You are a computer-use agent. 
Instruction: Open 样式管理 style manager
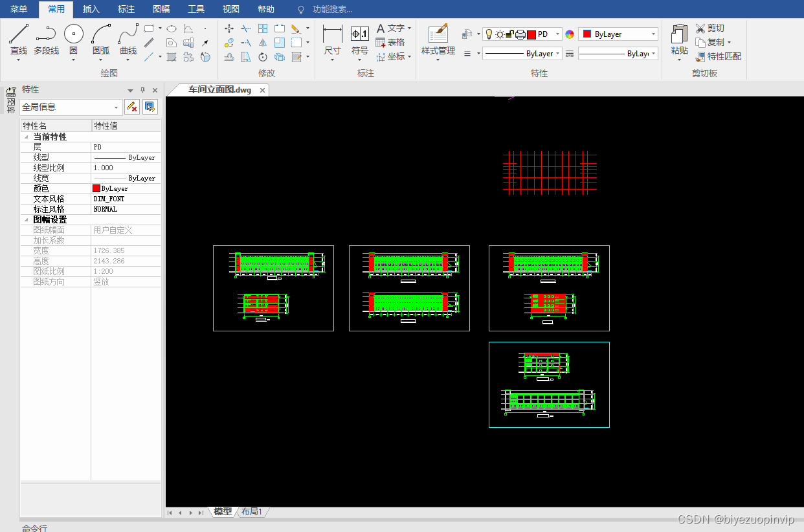pyautogui.click(x=438, y=39)
